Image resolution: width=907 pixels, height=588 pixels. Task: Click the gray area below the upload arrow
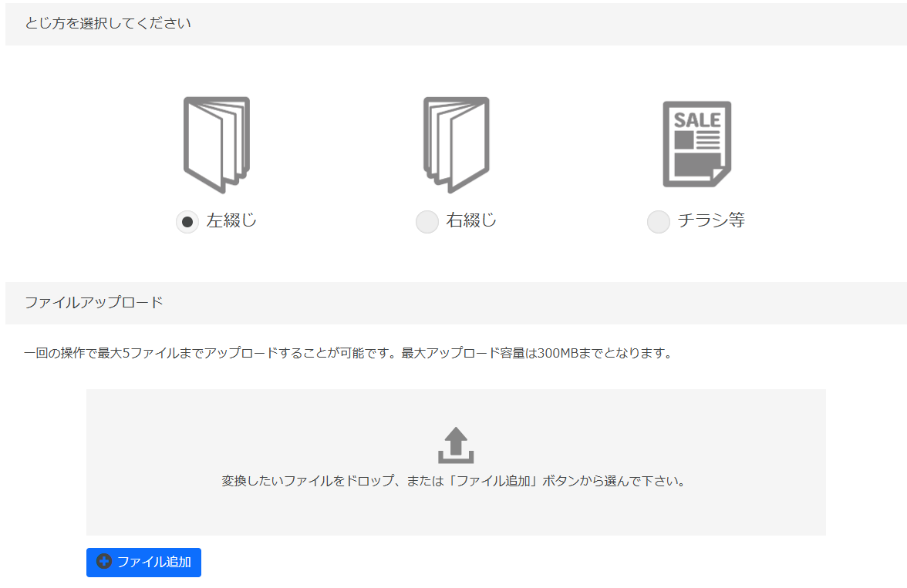pyautogui.click(x=454, y=512)
